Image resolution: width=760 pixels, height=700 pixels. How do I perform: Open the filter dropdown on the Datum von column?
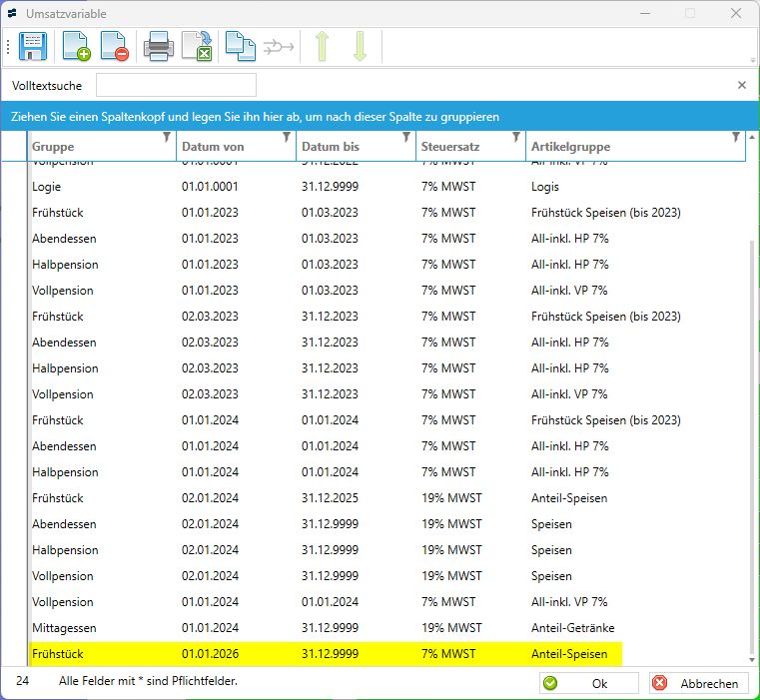(x=287, y=137)
